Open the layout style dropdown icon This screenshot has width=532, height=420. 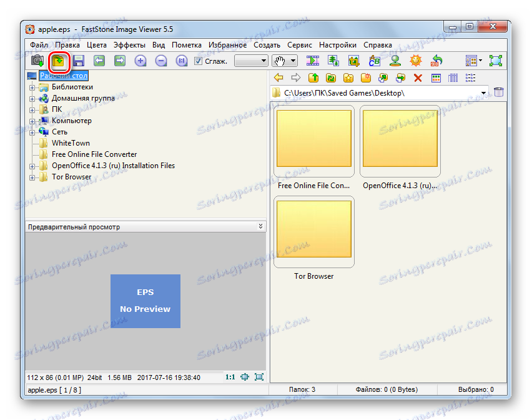(x=474, y=61)
